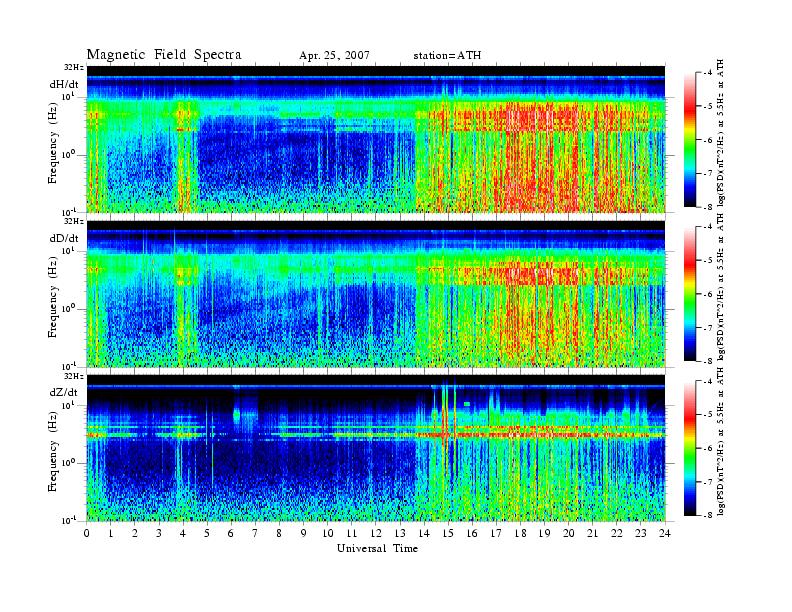Open the dD/dt spectrogram plot

click(376, 294)
